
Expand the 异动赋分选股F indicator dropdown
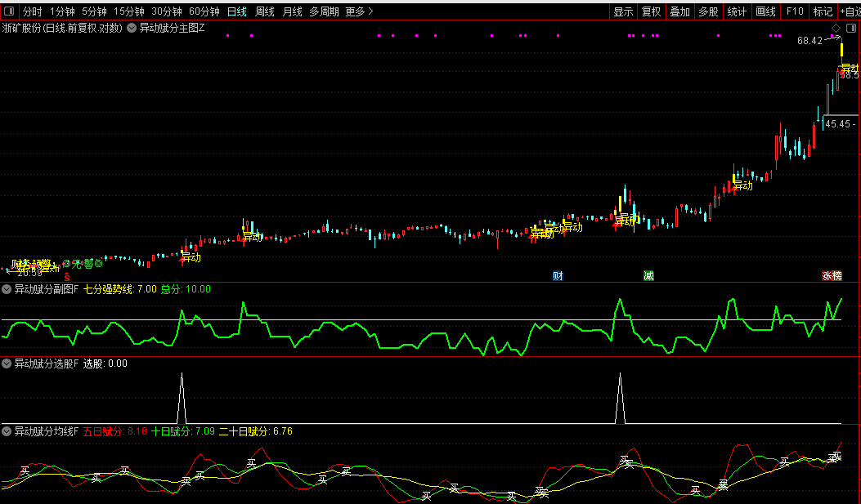tap(7, 364)
